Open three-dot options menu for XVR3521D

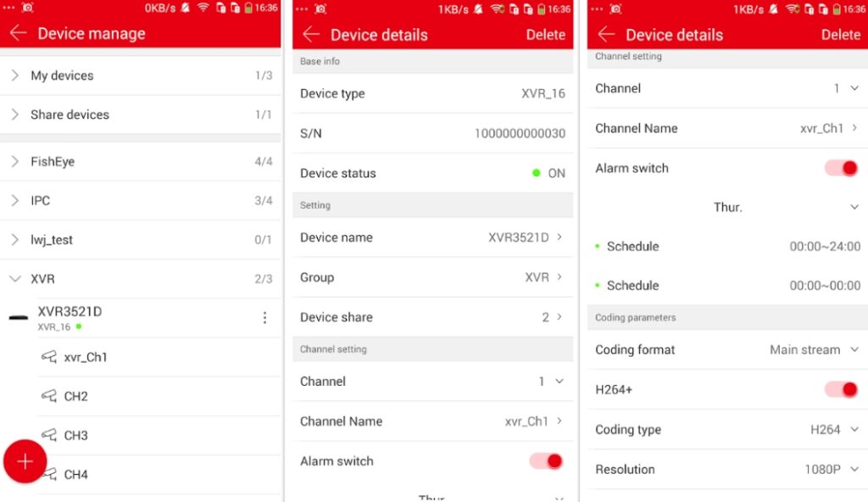(264, 318)
